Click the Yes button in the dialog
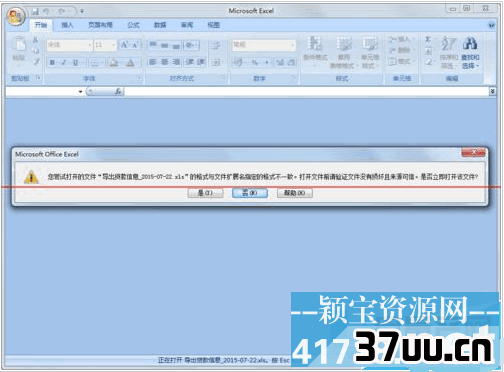The image size is (504, 372). tap(205, 193)
